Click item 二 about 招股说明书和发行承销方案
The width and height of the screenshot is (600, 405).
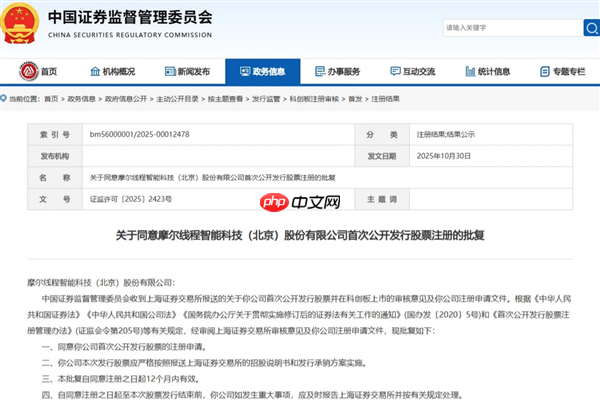pyautogui.click(x=204, y=363)
